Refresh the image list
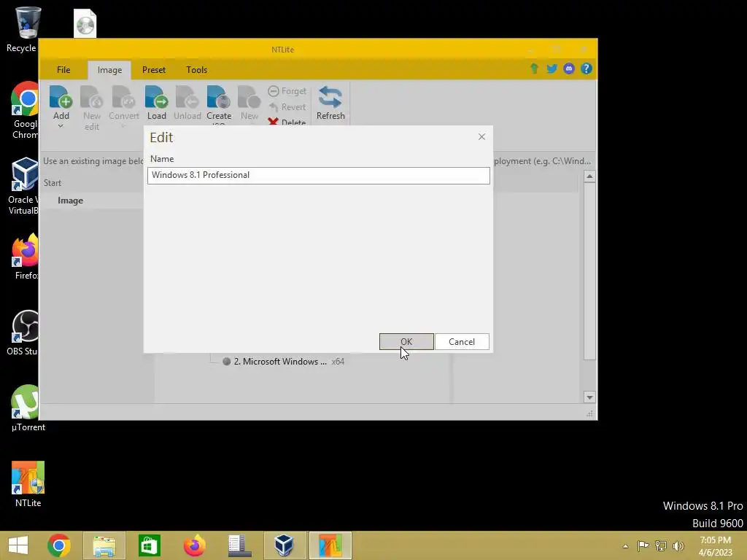The image size is (747, 560). pyautogui.click(x=330, y=102)
